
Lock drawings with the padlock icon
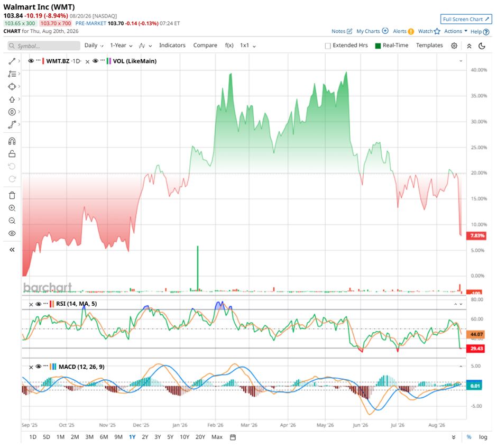[x=12, y=154]
